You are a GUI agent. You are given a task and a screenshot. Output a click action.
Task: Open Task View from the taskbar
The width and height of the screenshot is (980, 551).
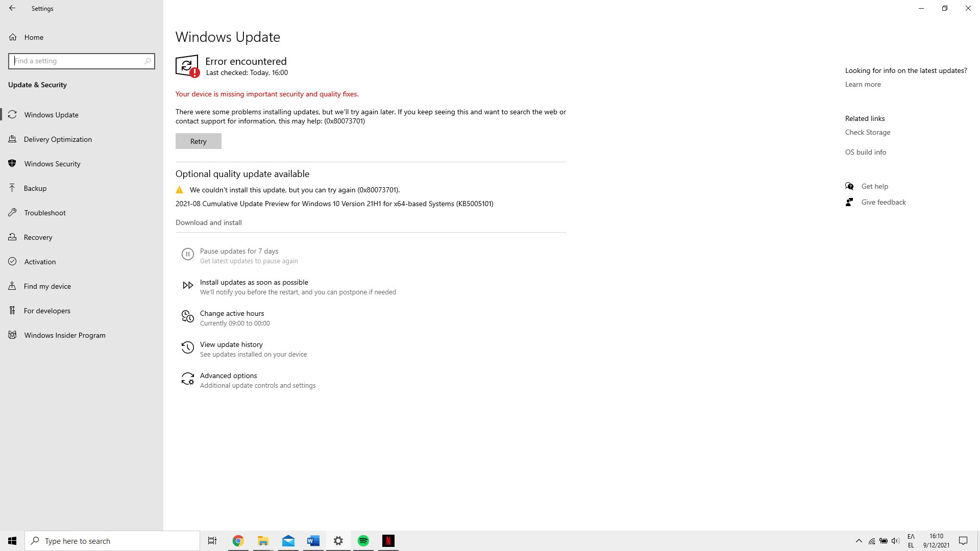pyautogui.click(x=212, y=541)
